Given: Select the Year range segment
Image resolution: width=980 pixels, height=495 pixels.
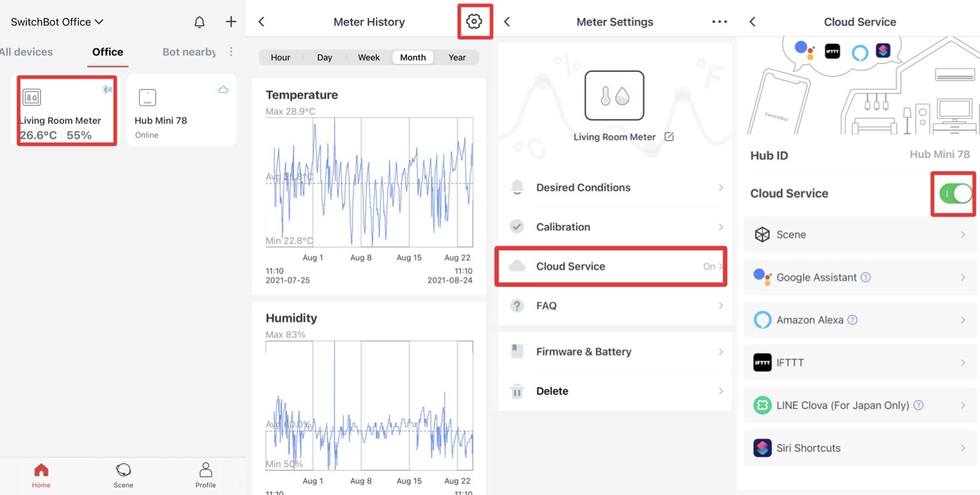Looking at the screenshot, I should tap(457, 57).
